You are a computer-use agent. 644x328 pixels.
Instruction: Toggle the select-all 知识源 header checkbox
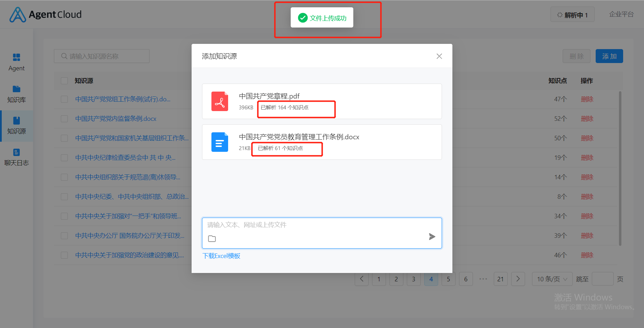point(64,81)
